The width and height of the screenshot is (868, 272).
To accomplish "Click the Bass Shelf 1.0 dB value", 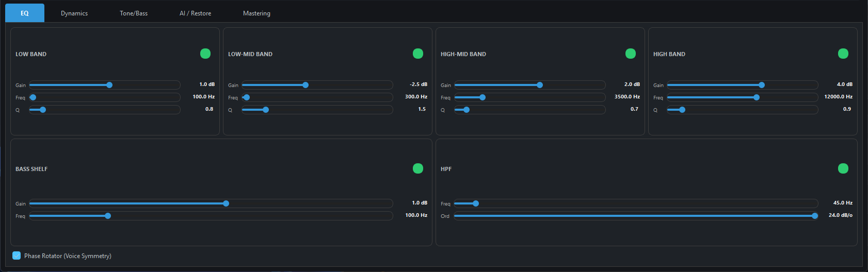I will point(420,203).
